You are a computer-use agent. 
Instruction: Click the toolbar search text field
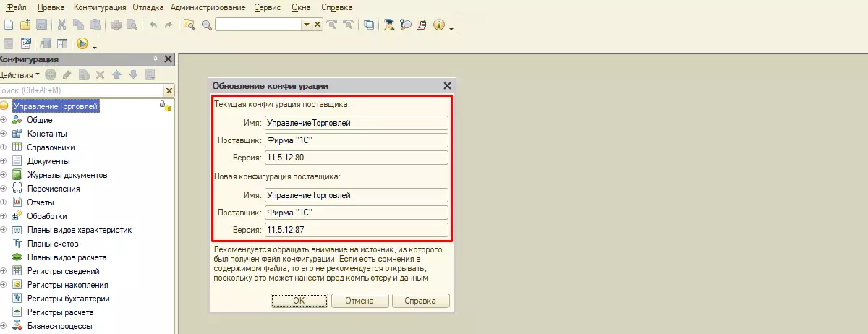[258, 25]
